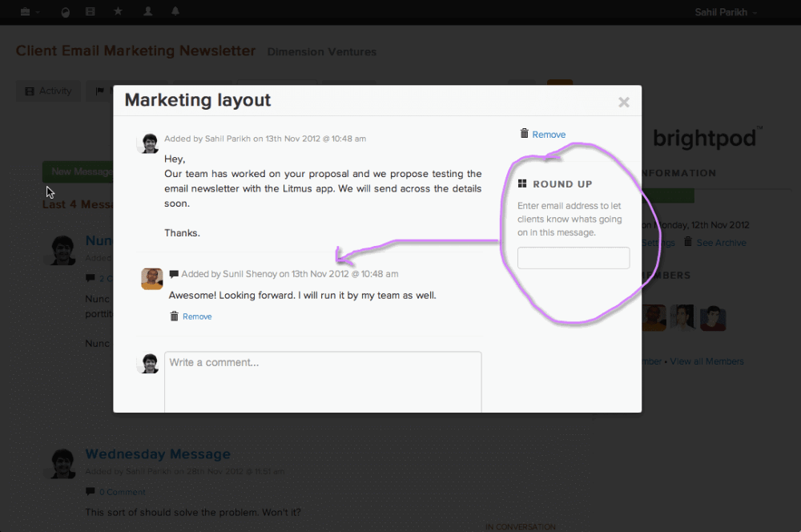This screenshot has width=801, height=532.
Task: Click trash icon beside top Remove link
Action: [x=524, y=133]
